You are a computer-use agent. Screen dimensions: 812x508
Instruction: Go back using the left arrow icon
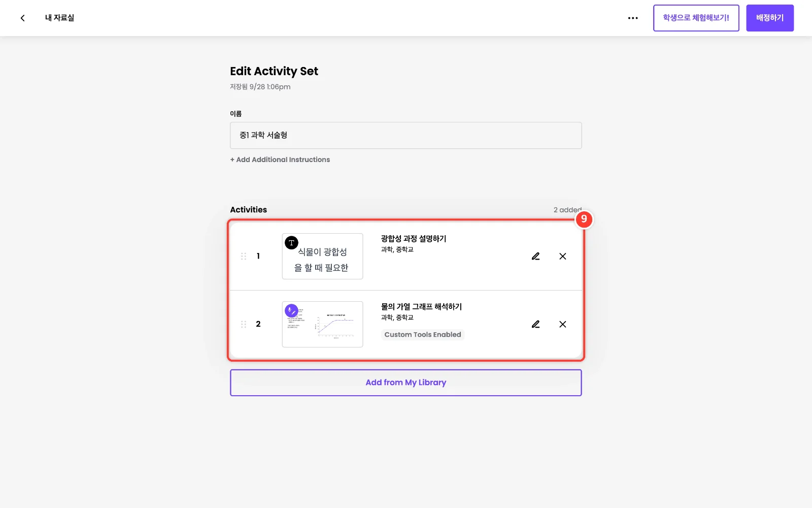(x=22, y=18)
